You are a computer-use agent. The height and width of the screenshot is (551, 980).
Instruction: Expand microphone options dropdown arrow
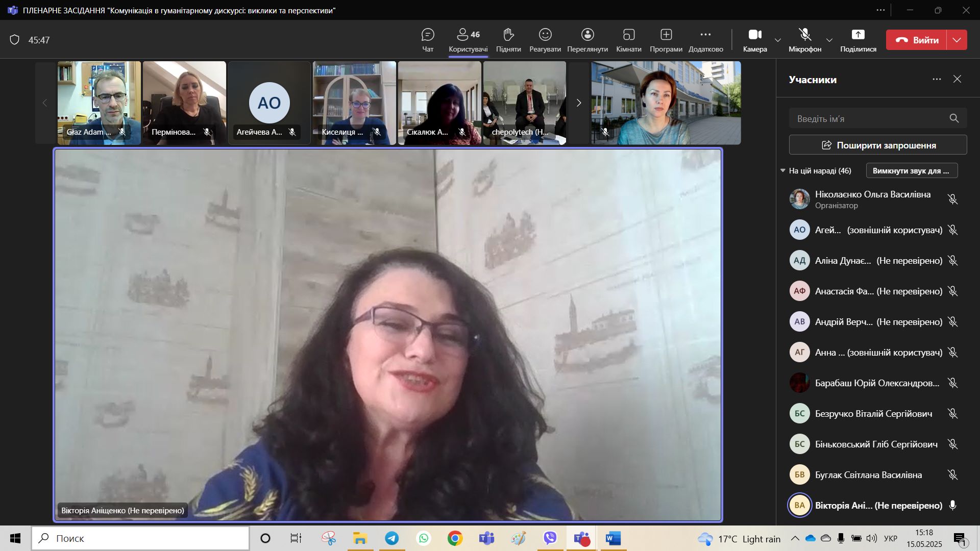[x=829, y=40]
